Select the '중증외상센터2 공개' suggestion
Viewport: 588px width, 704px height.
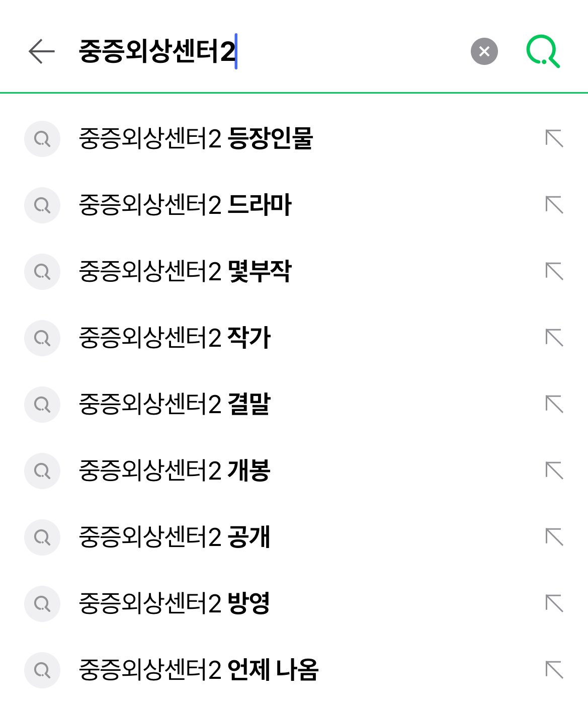tap(175, 537)
